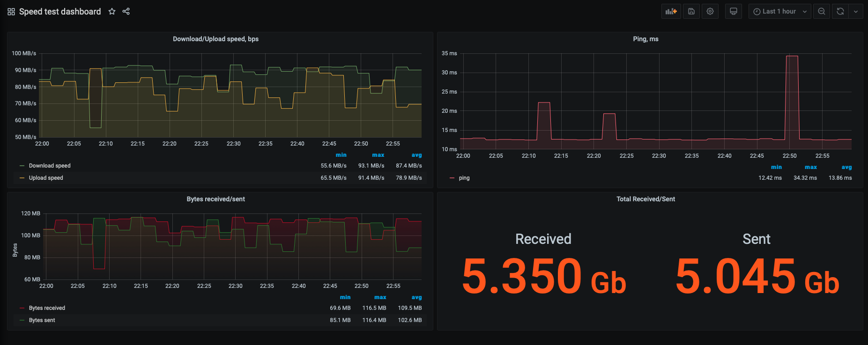
Task: Sort Bytes panel legend by min
Action: click(345, 297)
